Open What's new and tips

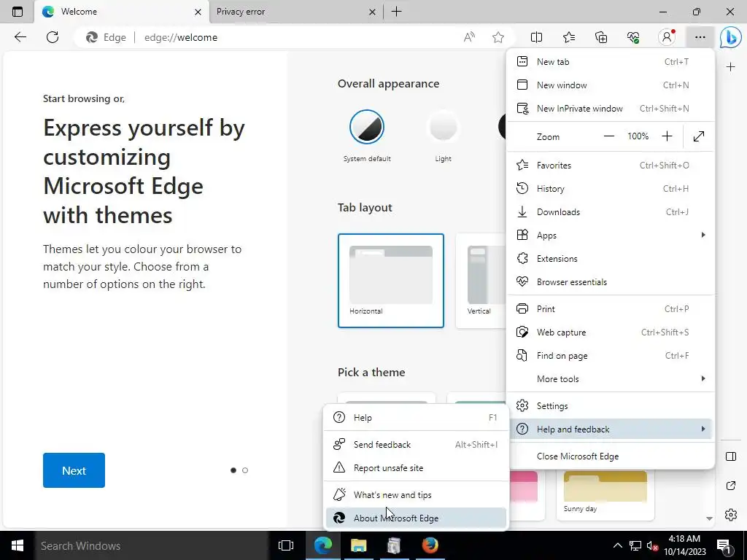tap(416, 495)
